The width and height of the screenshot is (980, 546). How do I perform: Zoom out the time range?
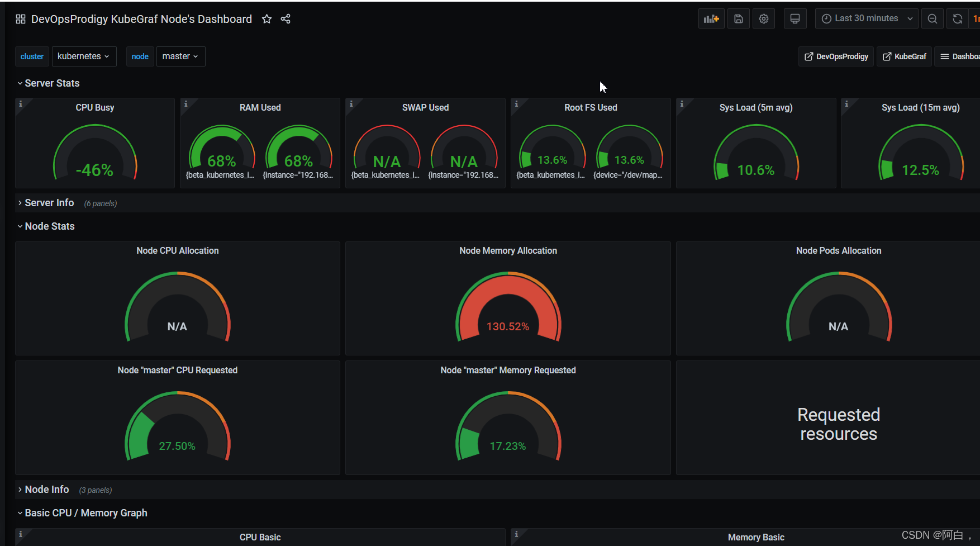point(932,18)
